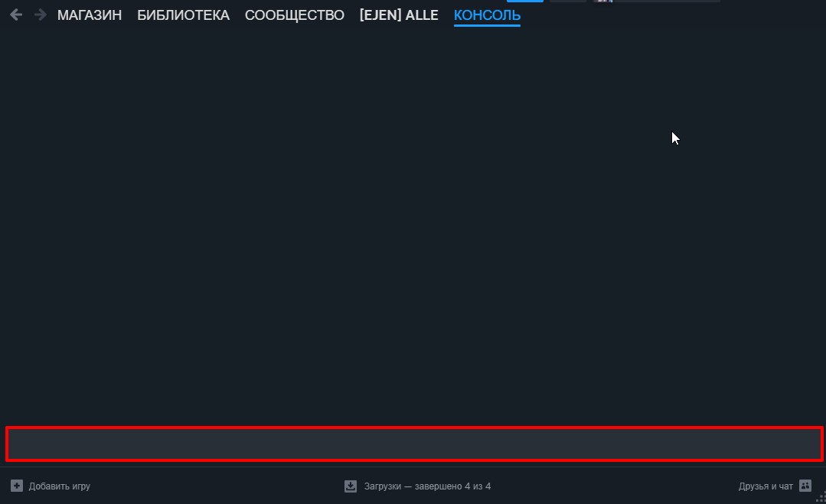Click the dotted resize grip corner icon
The width and height of the screenshot is (826, 504).
[821, 498]
